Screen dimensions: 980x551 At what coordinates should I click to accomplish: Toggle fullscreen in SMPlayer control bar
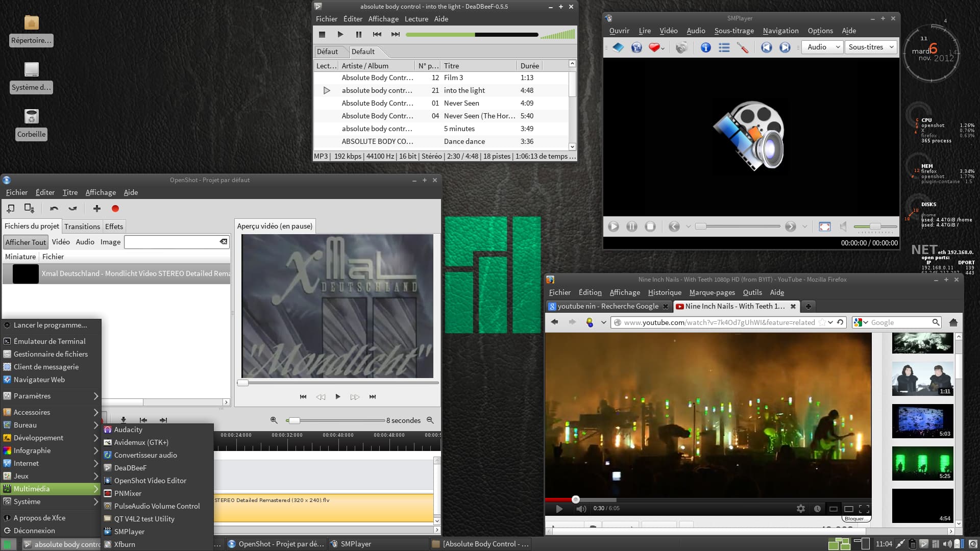pyautogui.click(x=824, y=227)
